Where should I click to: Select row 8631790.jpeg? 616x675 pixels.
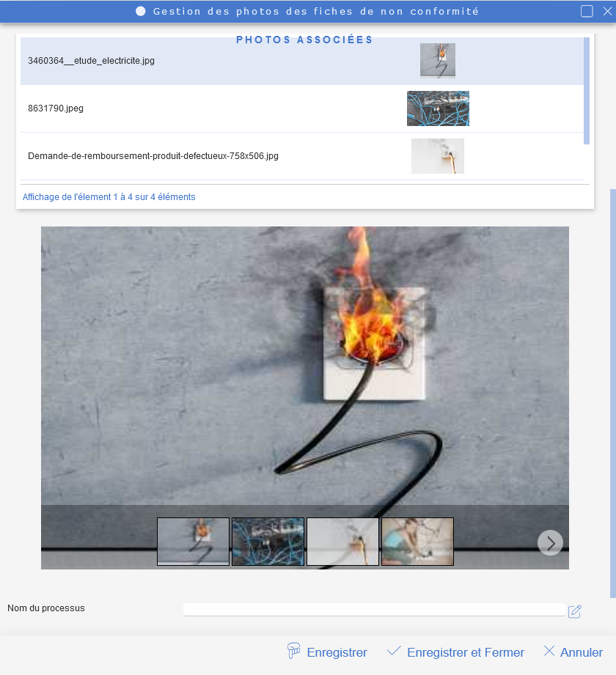pyautogui.click(x=302, y=108)
